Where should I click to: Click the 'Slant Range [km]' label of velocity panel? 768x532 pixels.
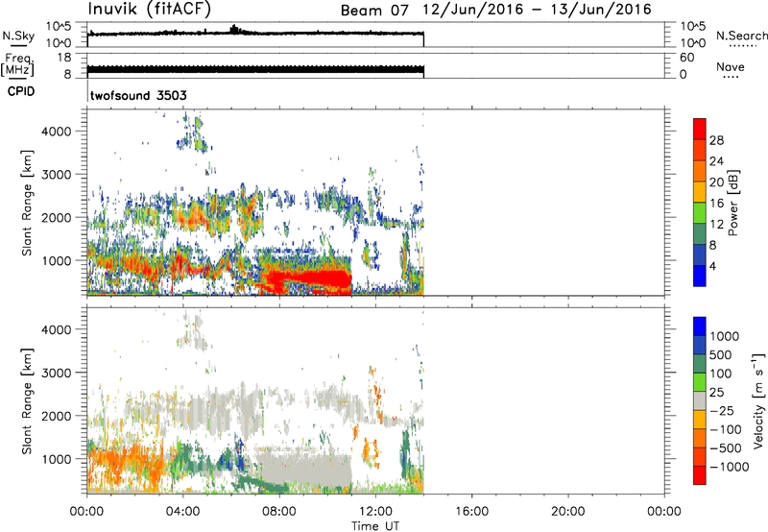click(x=27, y=401)
